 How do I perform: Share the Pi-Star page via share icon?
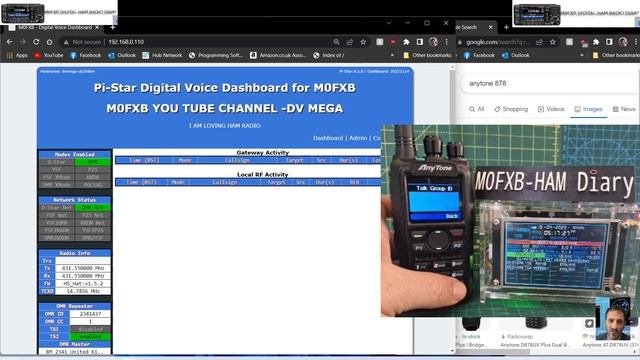click(350, 42)
